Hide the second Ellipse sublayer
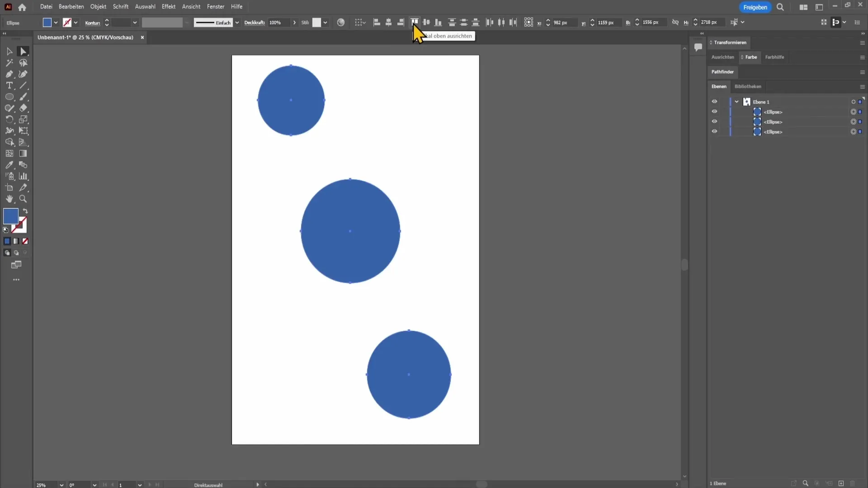The height and width of the screenshot is (488, 868). 714,122
